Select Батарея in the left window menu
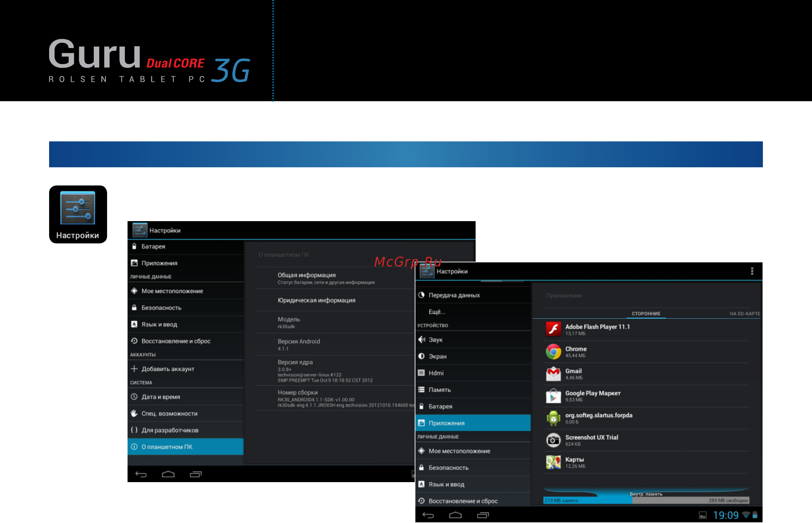Screen dimensions: 812x523 186,246
